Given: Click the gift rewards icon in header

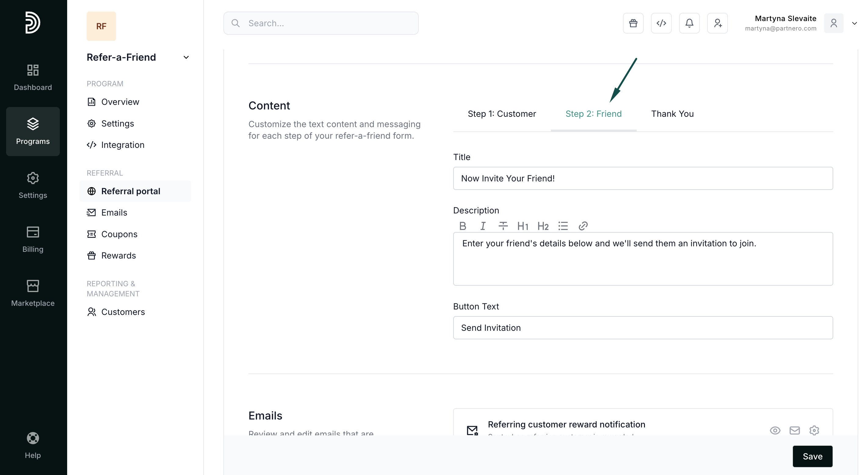Looking at the screenshot, I should 633,23.
